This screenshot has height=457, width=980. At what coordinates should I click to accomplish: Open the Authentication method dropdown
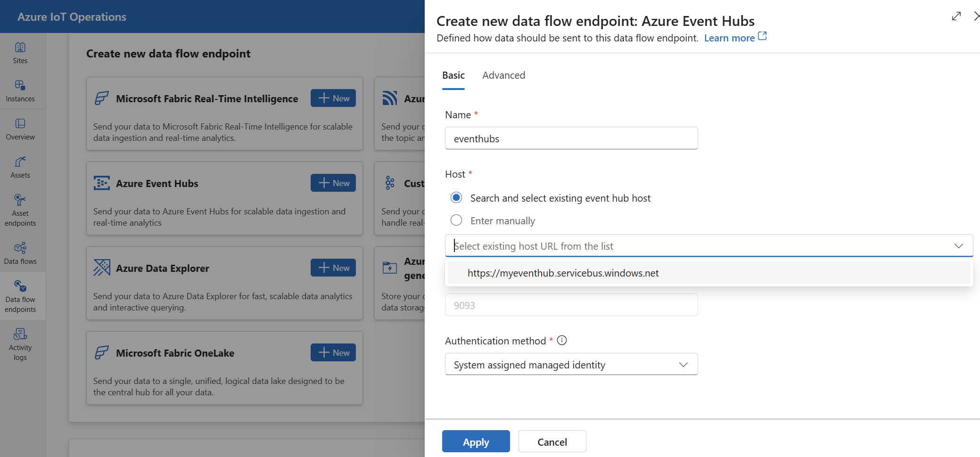[x=571, y=364]
